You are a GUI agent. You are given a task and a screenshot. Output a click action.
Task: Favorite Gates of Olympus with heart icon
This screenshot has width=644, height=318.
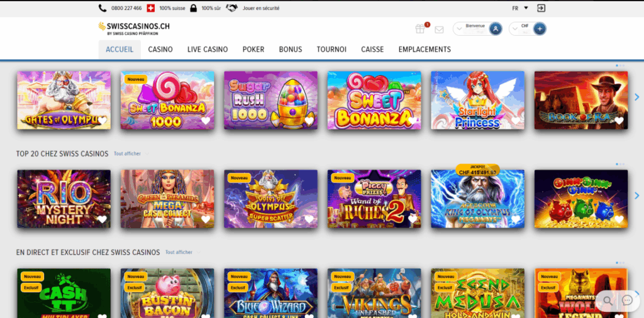pyautogui.click(x=103, y=121)
